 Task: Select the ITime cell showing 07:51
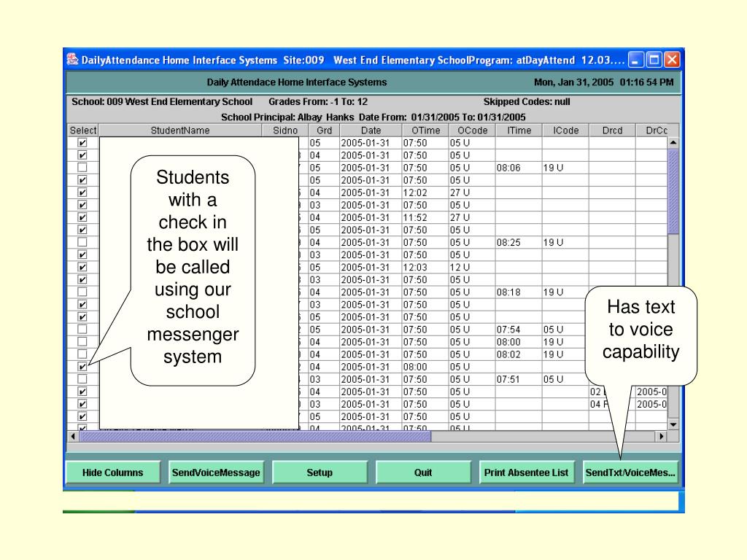pos(519,379)
